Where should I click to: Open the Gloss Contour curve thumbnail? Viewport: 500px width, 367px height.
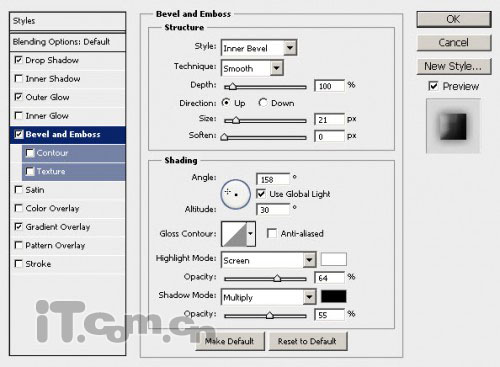tap(234, 234)
